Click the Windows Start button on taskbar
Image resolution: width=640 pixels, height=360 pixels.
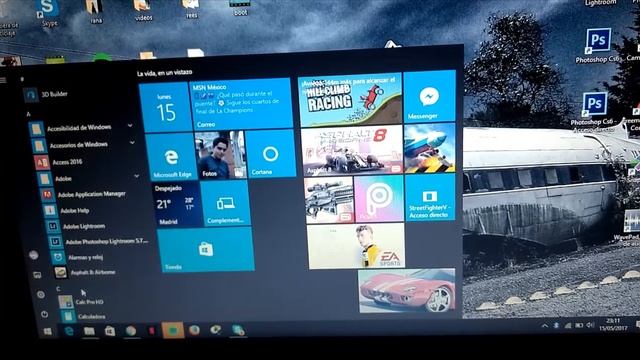pos(48,331)
